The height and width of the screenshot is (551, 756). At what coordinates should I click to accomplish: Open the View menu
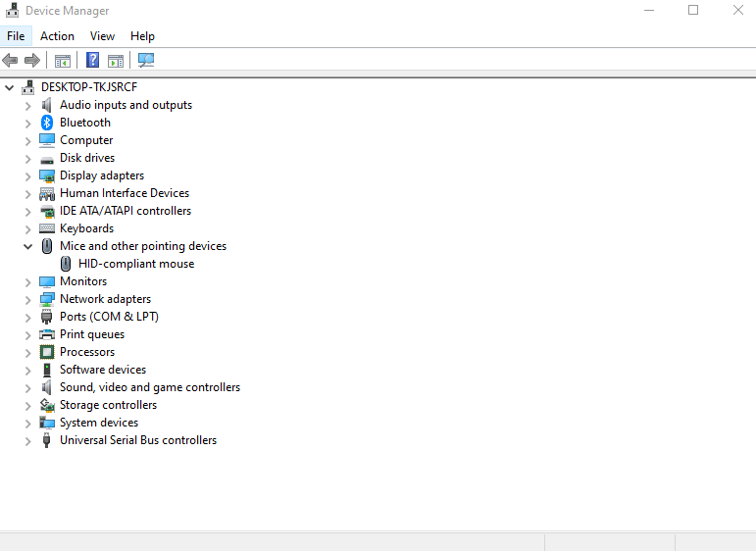(x=102, y=36)
